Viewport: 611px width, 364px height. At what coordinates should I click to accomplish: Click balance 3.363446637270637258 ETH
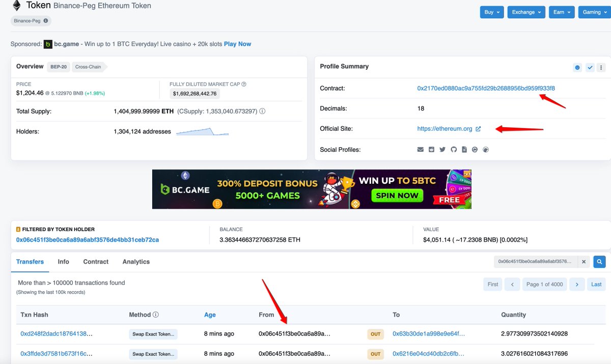tap(260, 239)
